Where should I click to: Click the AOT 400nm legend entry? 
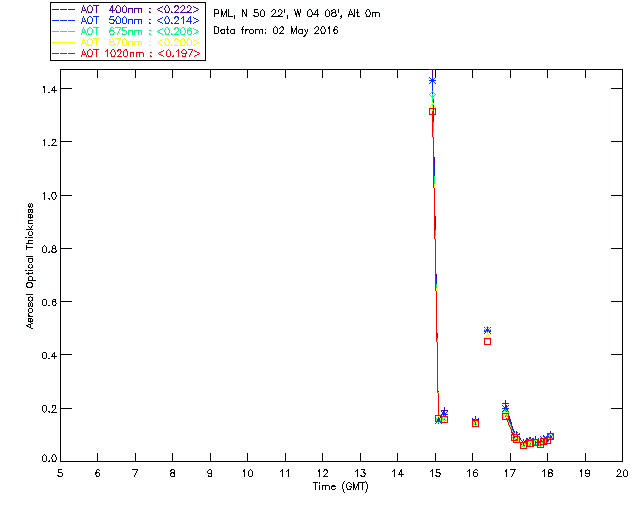[x=127, y=9]
